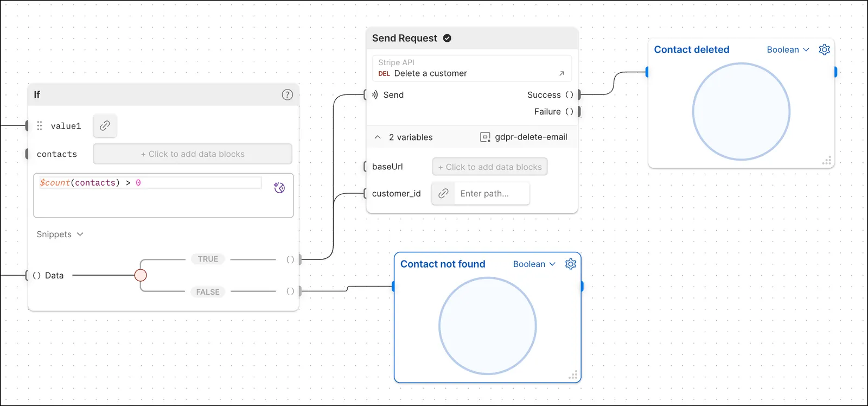Image resolution: width=868 pixels, height=406 pixels.
Task: Add data blocks to baseUrl input
Action: click(490, 167)
